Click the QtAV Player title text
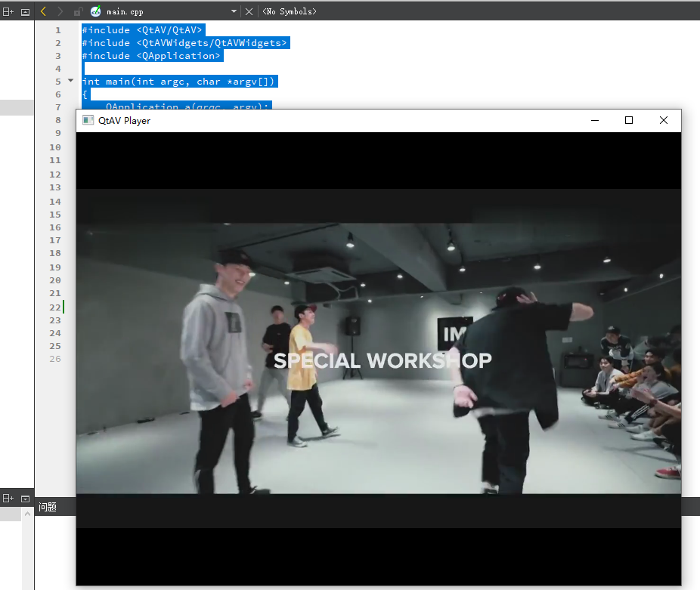 (125, 121)
